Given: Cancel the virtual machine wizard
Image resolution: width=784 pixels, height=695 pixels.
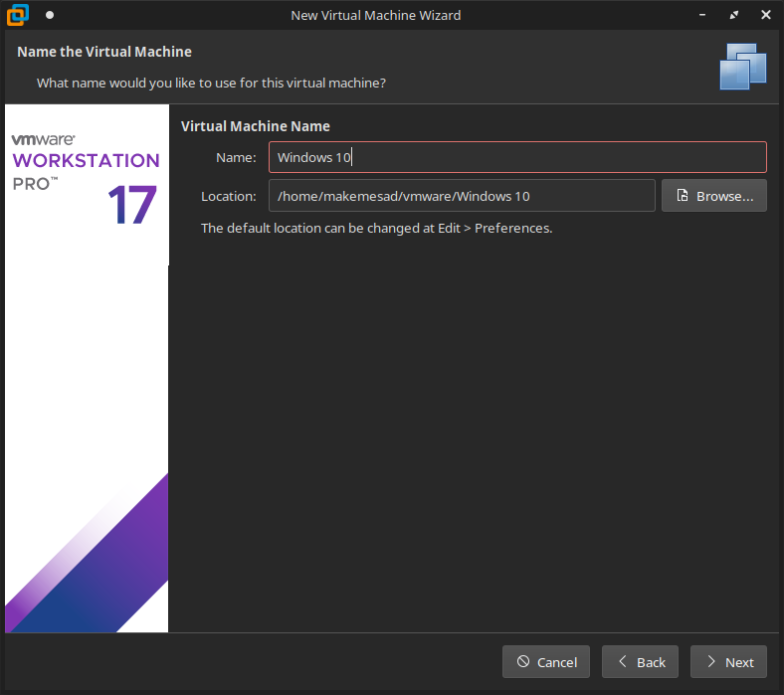Looking at the screenshot, I should coord(546,662).
